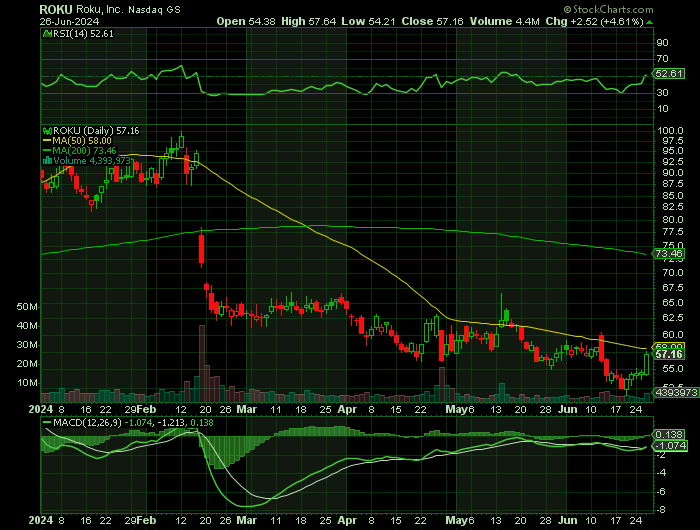
Task: Click the 85.0 price axis label
Action: (673, 196)
